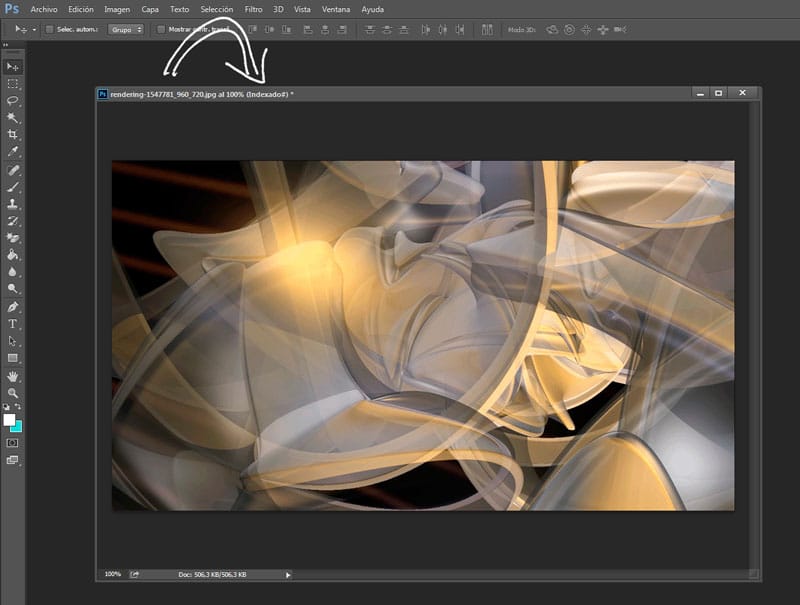Click the 100% zoom level field
The image size is (800, 605).
[113, 575]
